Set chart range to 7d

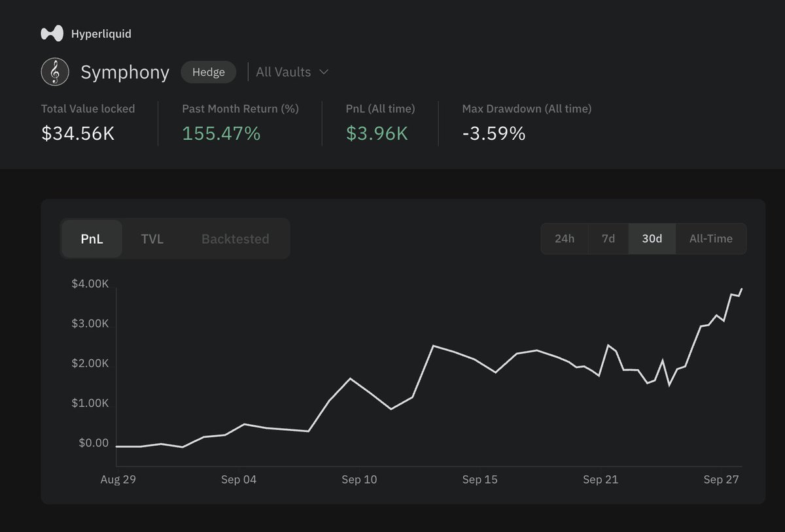point(608,239)
